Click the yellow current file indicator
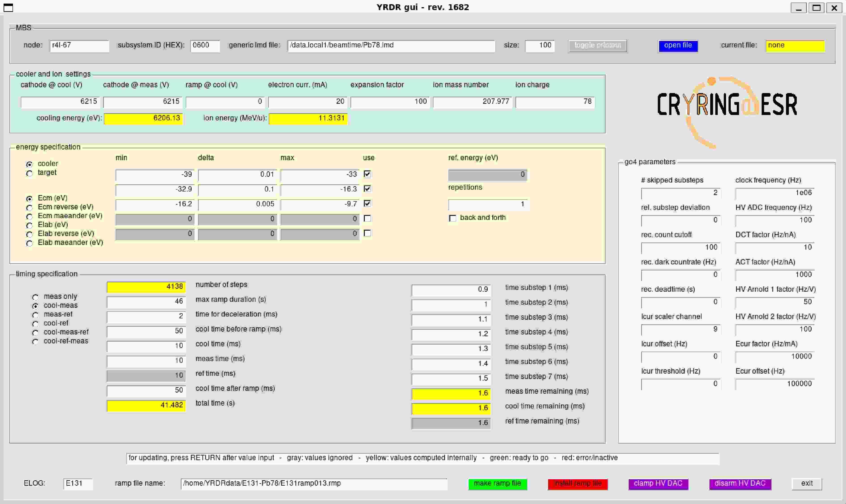Screen dimensions: 846x504 click(795, 46)
